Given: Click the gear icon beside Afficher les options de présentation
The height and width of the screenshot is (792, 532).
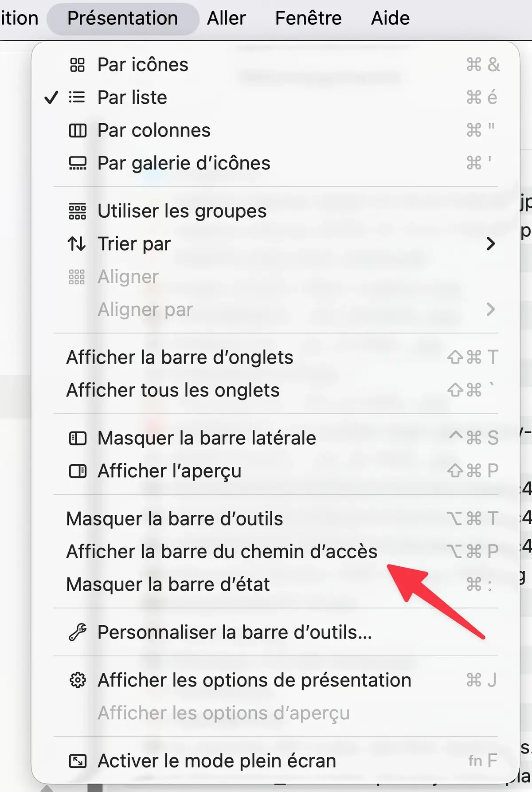Looking at the screenshot, I should (x=78, y=680).
